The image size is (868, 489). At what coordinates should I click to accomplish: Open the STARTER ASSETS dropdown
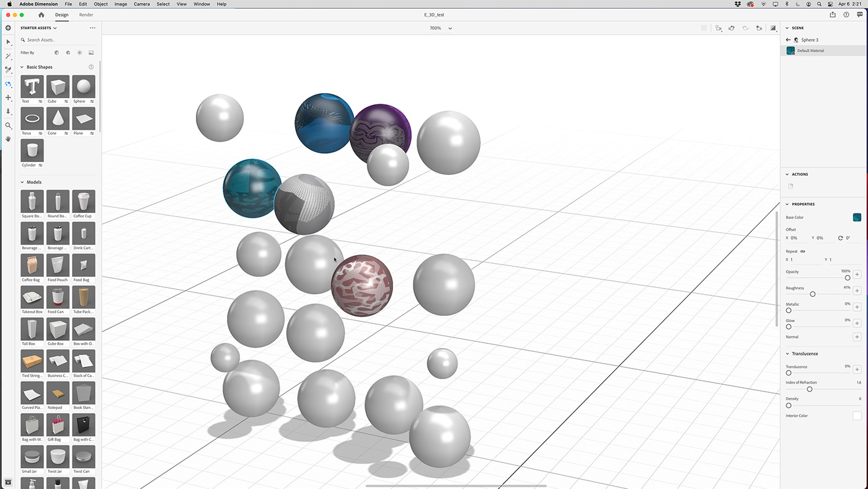pyautogui.click(x=38, y=28)
